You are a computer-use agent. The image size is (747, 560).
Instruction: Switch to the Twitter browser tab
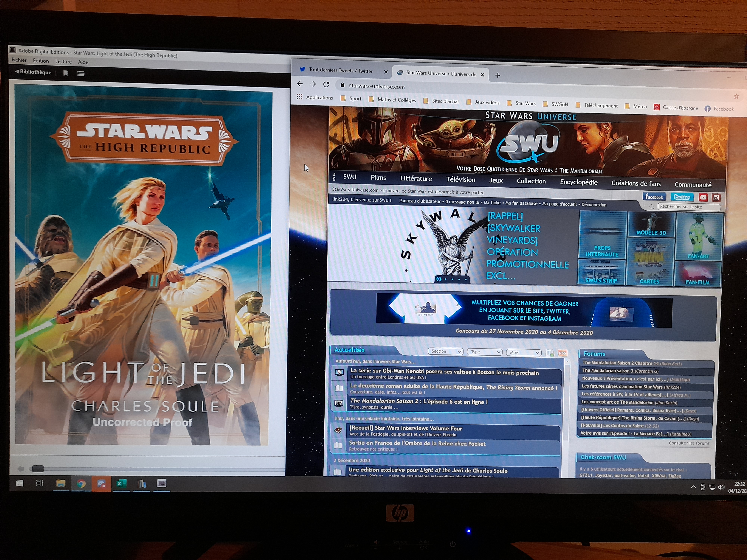pos(341,70)
